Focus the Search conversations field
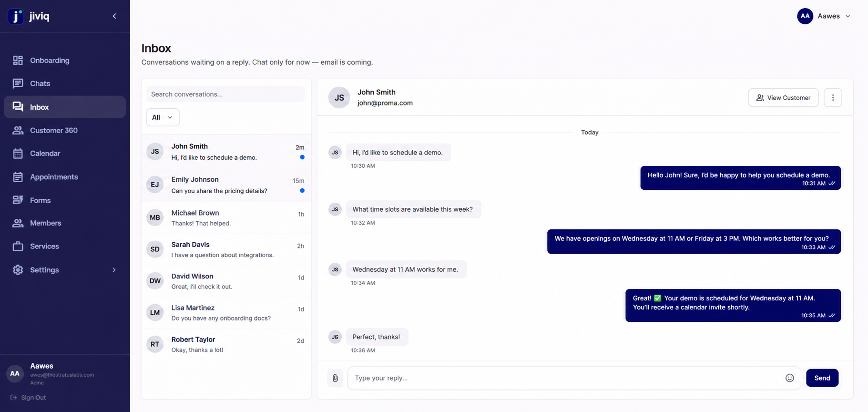Viewport: 868px width, 412px height. 225,94
